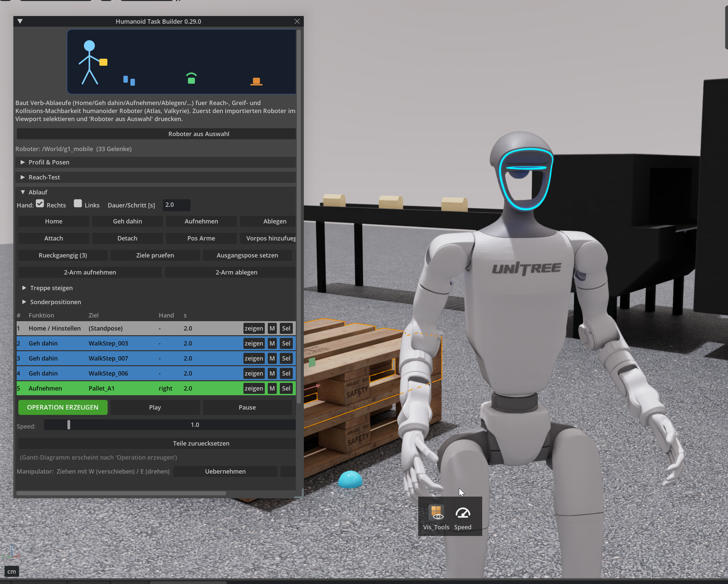Expand the Sonderpositionen section
Screen dimensions: 728x584
click(x=24, y=302)
